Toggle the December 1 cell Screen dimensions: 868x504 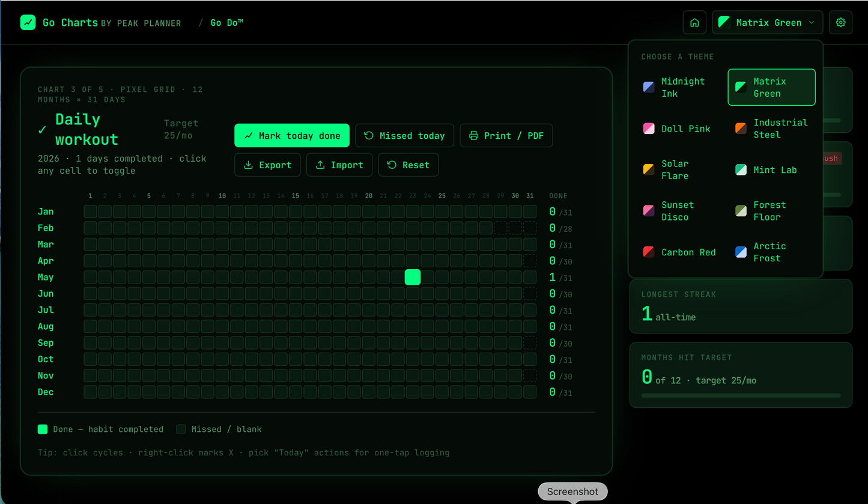tap(90, 392)
